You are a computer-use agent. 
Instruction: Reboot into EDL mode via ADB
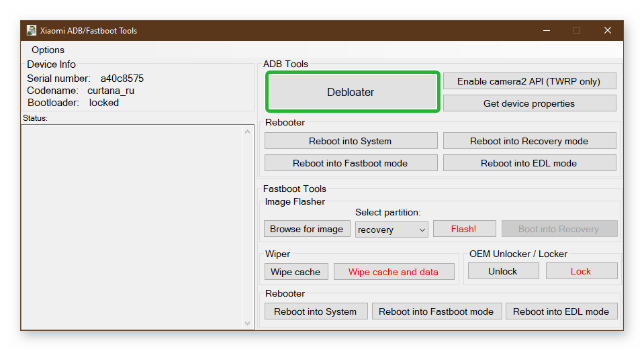click(x=528, y=163)
